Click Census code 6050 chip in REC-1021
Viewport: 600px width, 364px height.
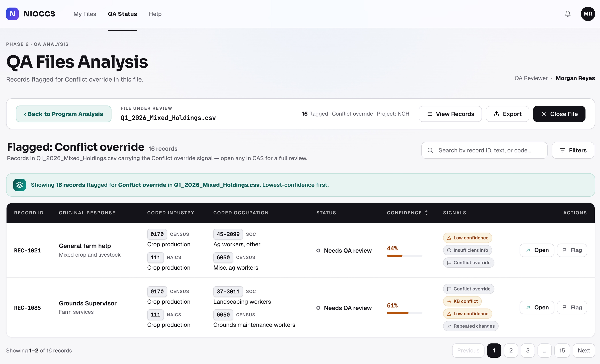(223, 257)
